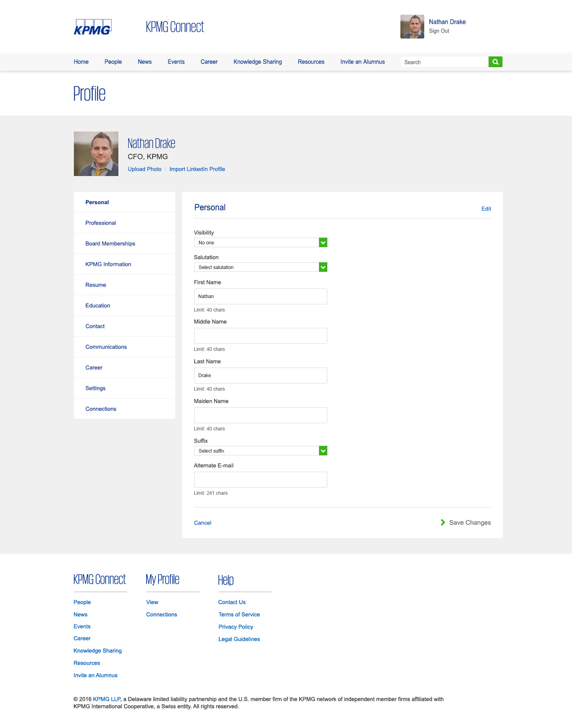Click the First Name field containing Nathan
Viewport: 572px width, 728px height.
point(261,296)
